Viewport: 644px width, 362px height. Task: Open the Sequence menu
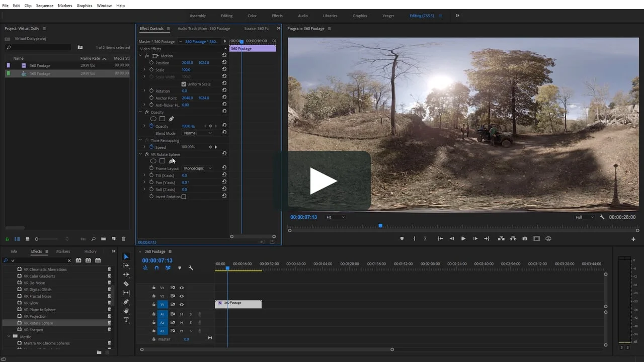tap(44, 6)
